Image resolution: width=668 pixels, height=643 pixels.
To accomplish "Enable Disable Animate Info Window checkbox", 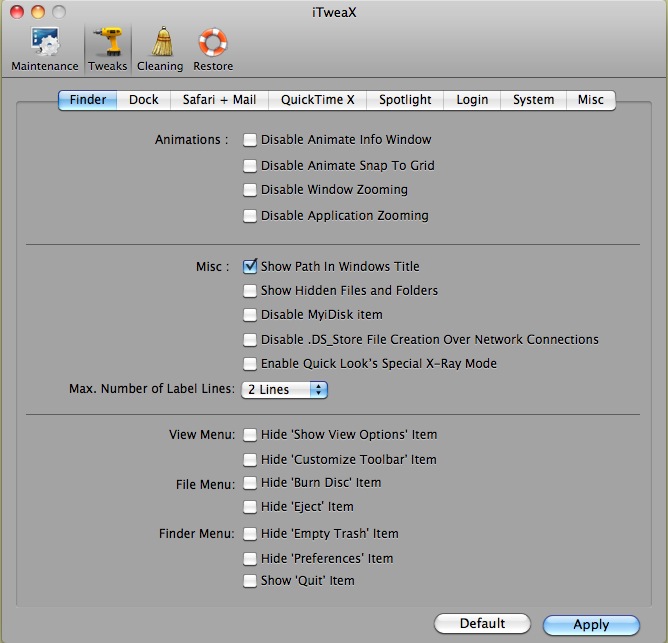I will tap(250, 140).
